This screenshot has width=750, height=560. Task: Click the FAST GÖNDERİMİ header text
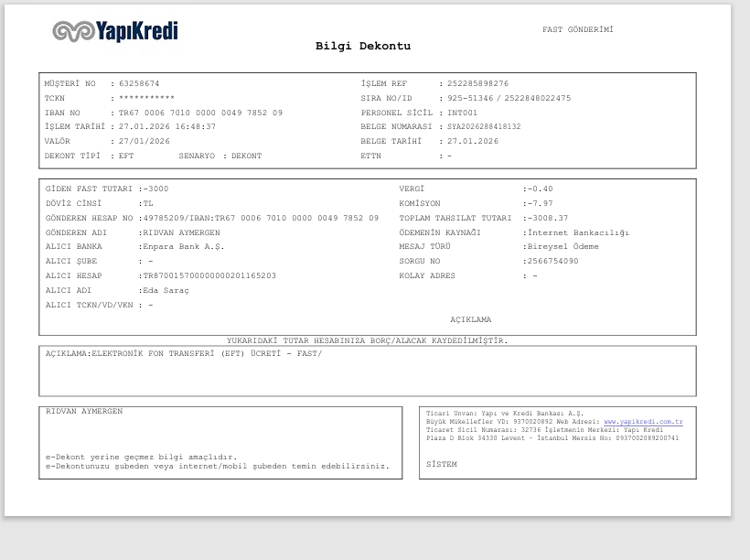578,29
